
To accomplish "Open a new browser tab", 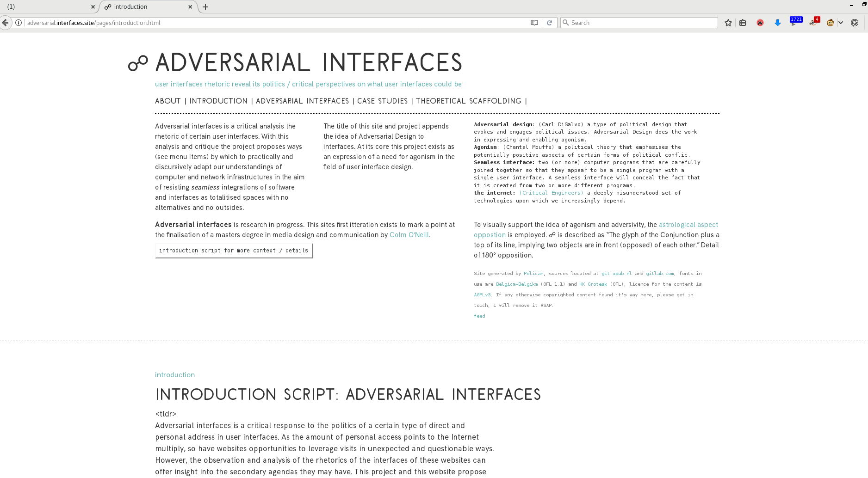I will pyautogui.click(x=205, y=7).
